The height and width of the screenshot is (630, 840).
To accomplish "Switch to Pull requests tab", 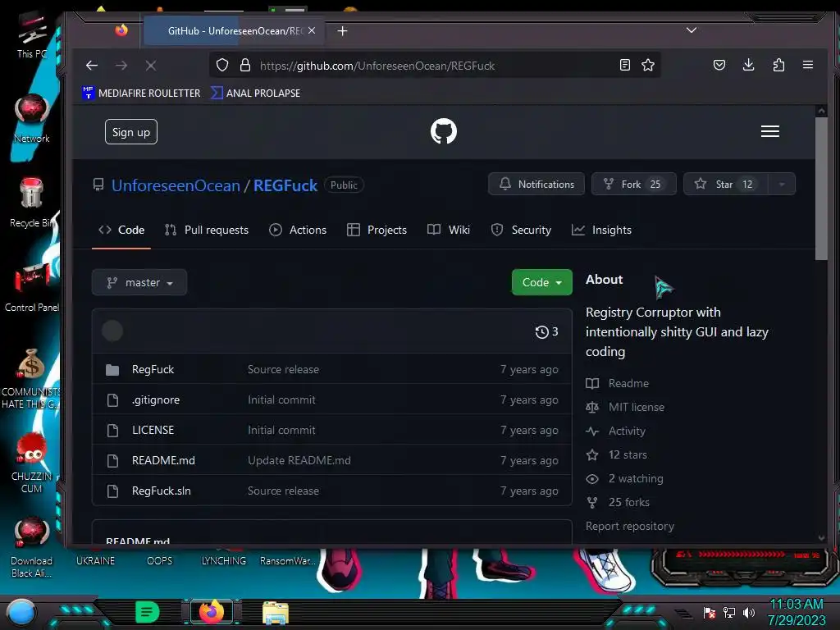I will (x=207, y=230).
